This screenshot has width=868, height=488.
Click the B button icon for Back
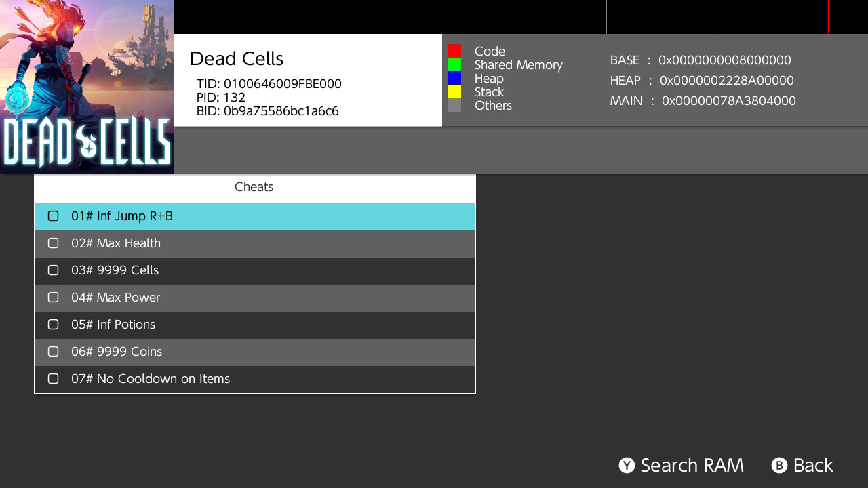pyautogui.click(x=779, y=466)
